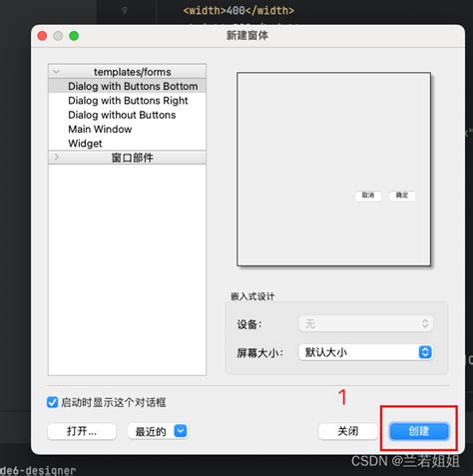This screenshot has width=473, height=476.
Task: Click the red close window button
Action: (42, 36)
